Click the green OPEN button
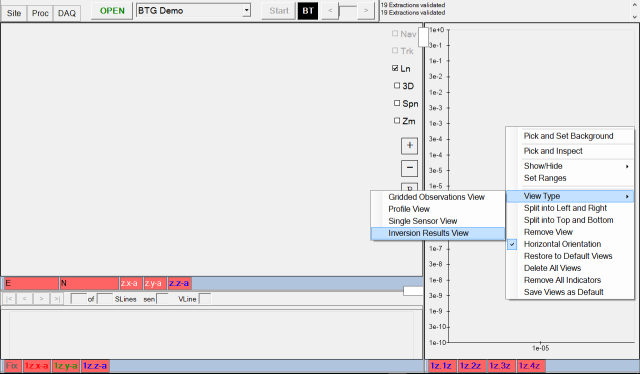 click(x=112, y=11)
